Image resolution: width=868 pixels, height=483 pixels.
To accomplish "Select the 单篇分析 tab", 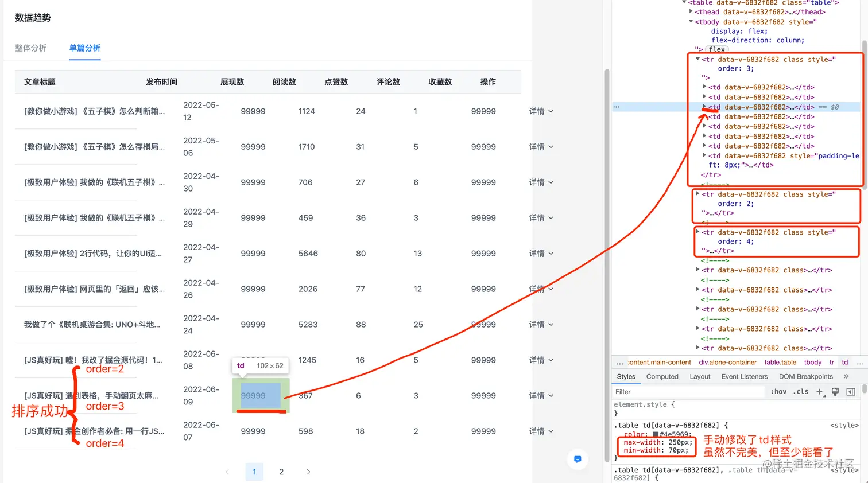I will click(85, 48).
